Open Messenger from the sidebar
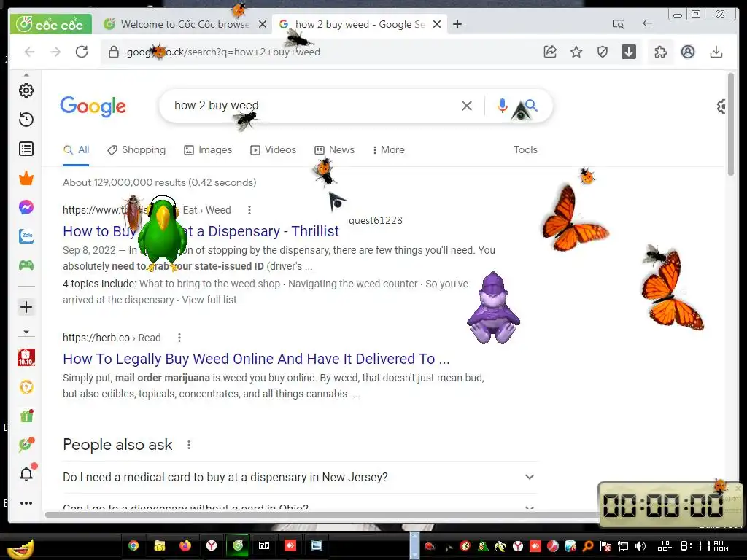This screenshot has width=747, height=560. [26, 207]
